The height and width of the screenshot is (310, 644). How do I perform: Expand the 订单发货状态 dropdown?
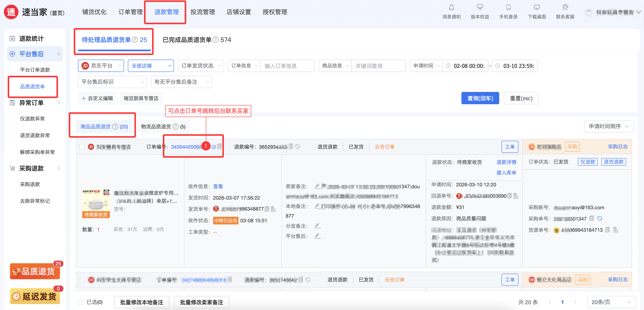200,66
